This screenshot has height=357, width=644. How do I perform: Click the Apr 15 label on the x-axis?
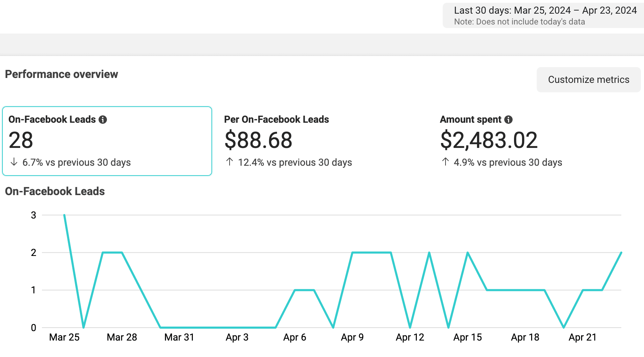coord(467,337)
